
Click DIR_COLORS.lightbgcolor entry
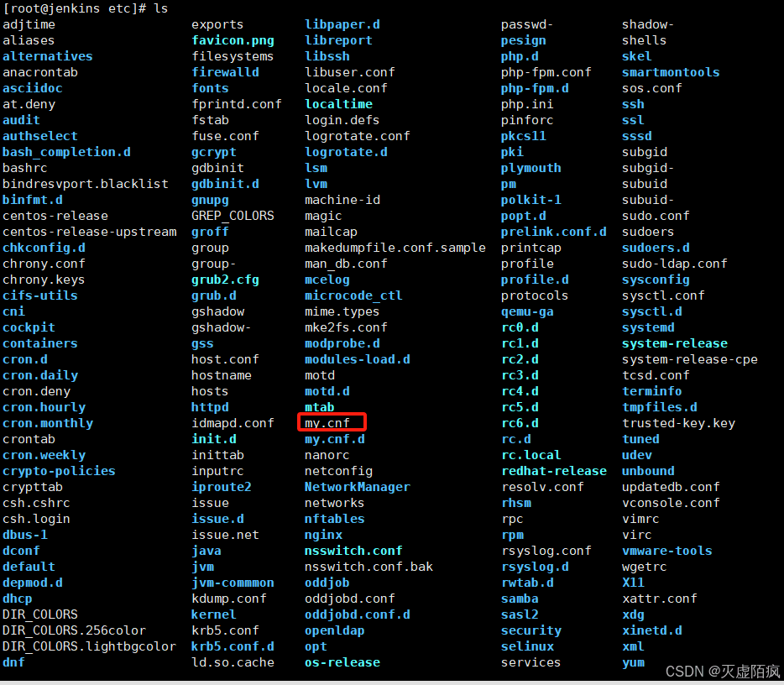pos(90,646)
